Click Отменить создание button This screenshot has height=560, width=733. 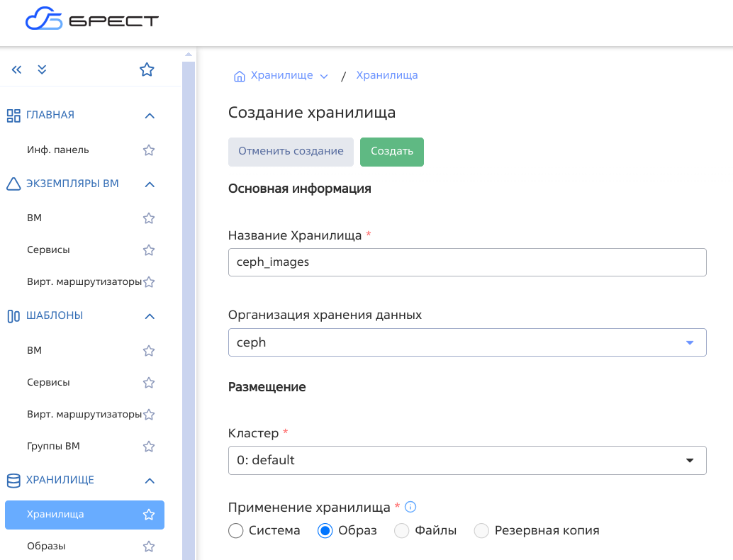pyautogui.click(x=291, y=152)
